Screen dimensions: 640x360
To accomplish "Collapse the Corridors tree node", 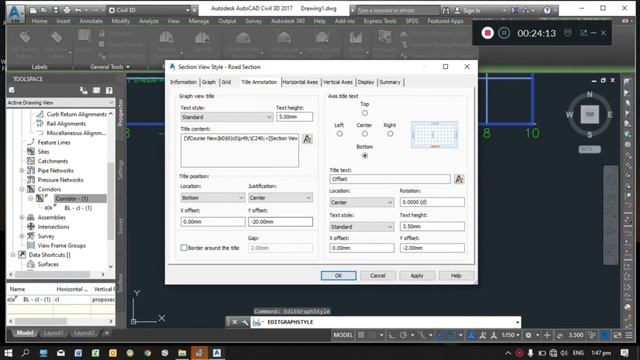I will click(x=22, y=189).
